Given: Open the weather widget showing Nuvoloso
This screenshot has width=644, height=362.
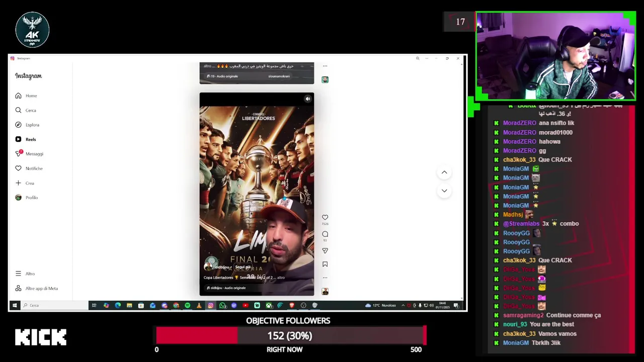Looking at the screenshot, I should (381, 305).
